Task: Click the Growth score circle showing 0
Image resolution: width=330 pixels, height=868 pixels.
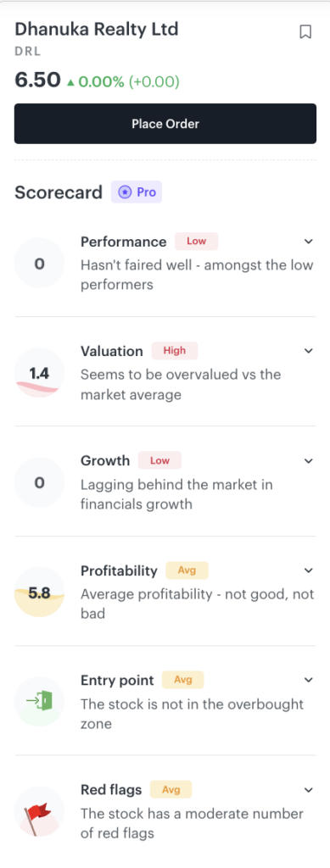Action: pyautogui.click(x=39, y=482)
